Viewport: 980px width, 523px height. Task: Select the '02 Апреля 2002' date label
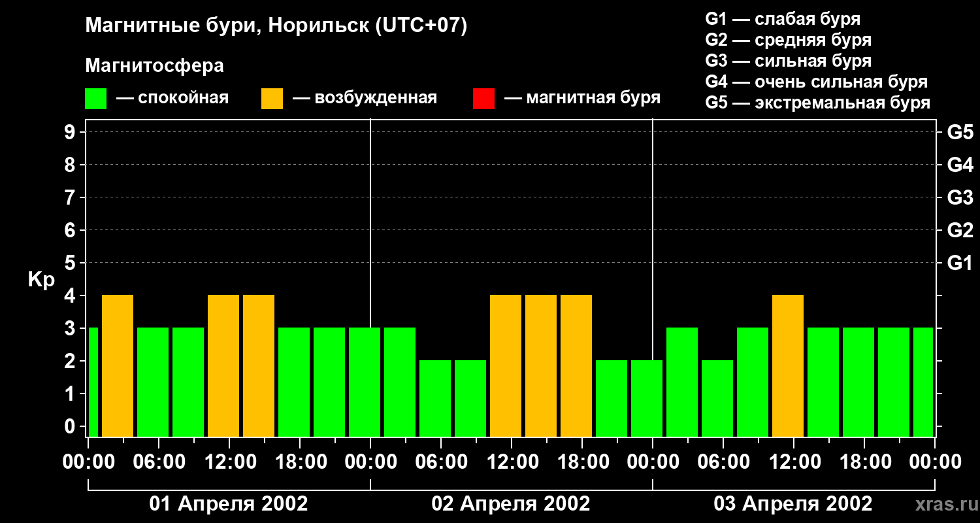coord(511,504)
